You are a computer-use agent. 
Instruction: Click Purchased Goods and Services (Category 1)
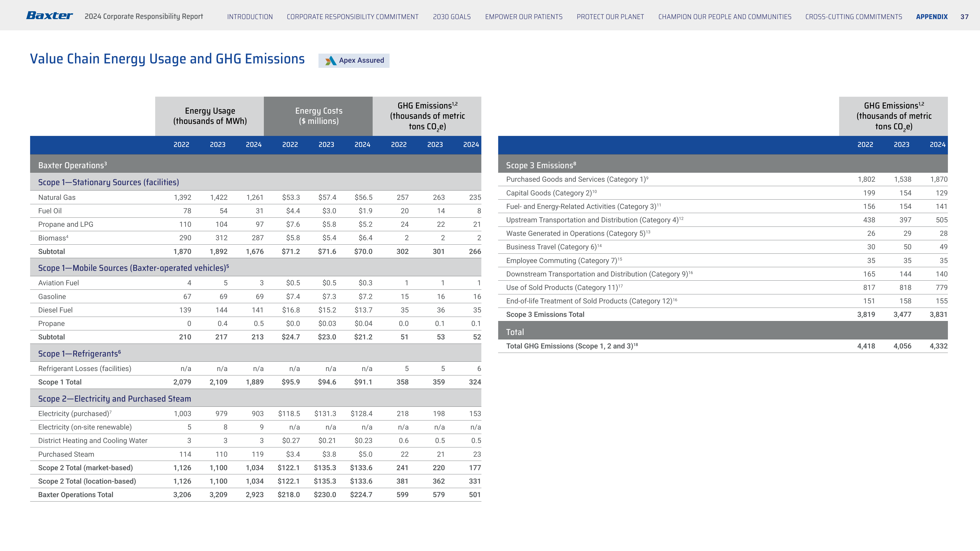tap(577, 179)
